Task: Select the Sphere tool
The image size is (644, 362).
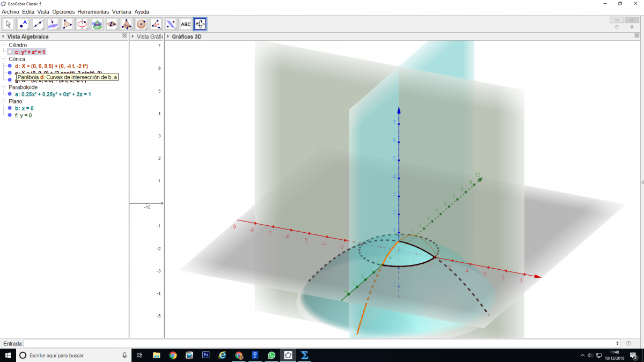Action: click(141, 24)
